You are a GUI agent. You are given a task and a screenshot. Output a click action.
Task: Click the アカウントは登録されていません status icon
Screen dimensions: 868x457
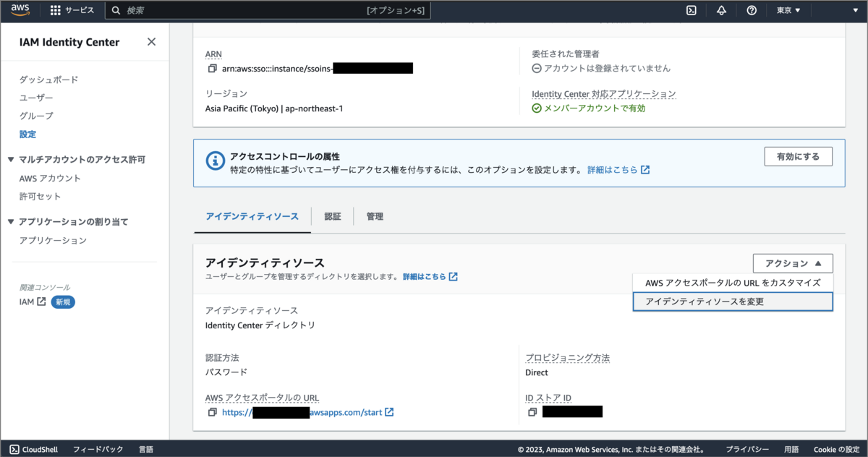(537, 69)
